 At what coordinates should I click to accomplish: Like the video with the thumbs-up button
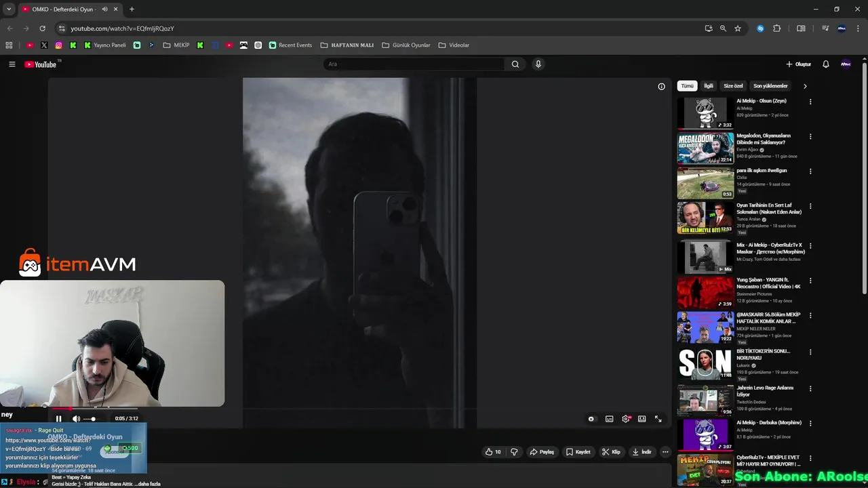[x=493, y=452]
